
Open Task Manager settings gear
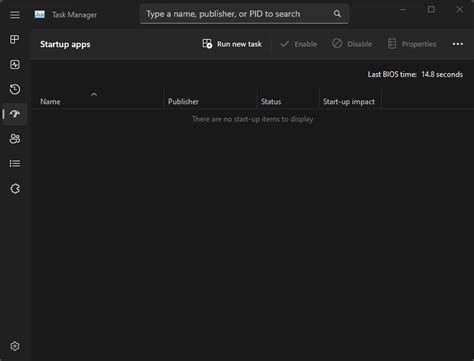click(x=15, y=346)
